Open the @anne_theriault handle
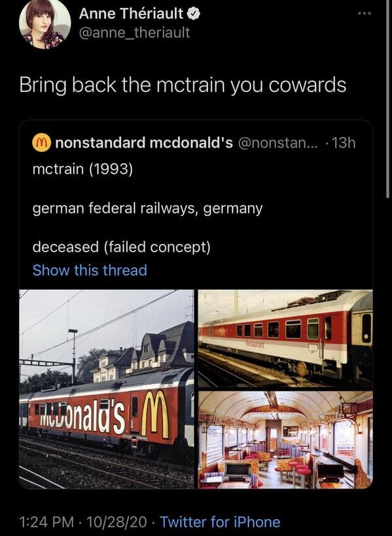The image size is (392, 536). [x=135, y=33]
